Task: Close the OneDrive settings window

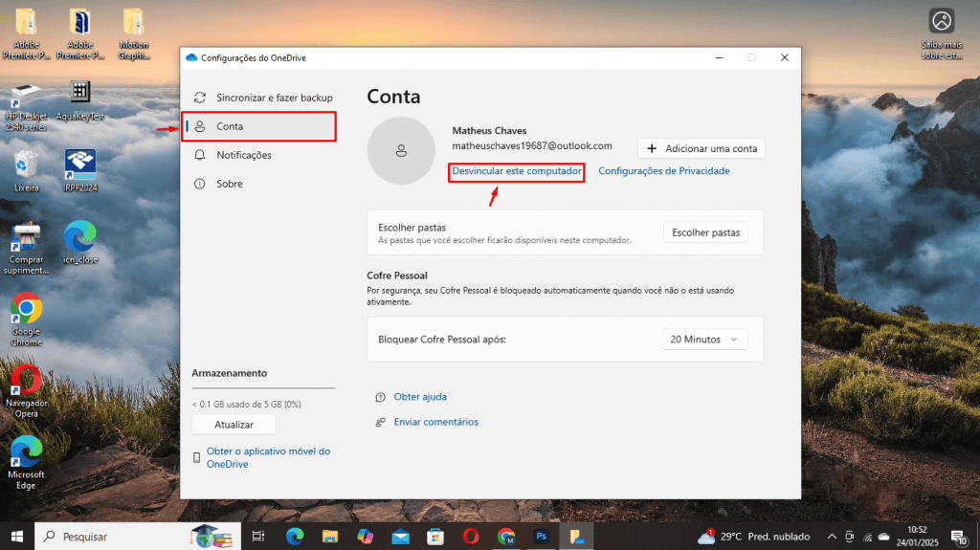Action: 785,57
